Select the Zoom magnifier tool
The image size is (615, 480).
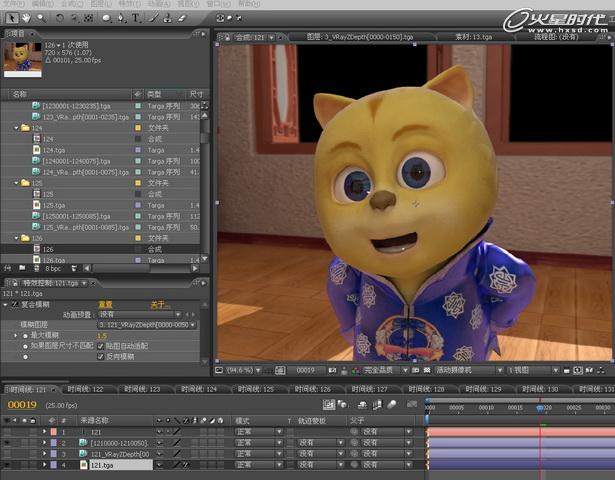point(41,18)
